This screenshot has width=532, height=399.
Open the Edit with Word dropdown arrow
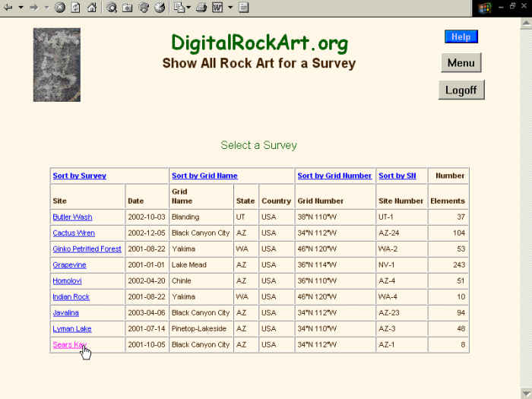pos(230,8)
